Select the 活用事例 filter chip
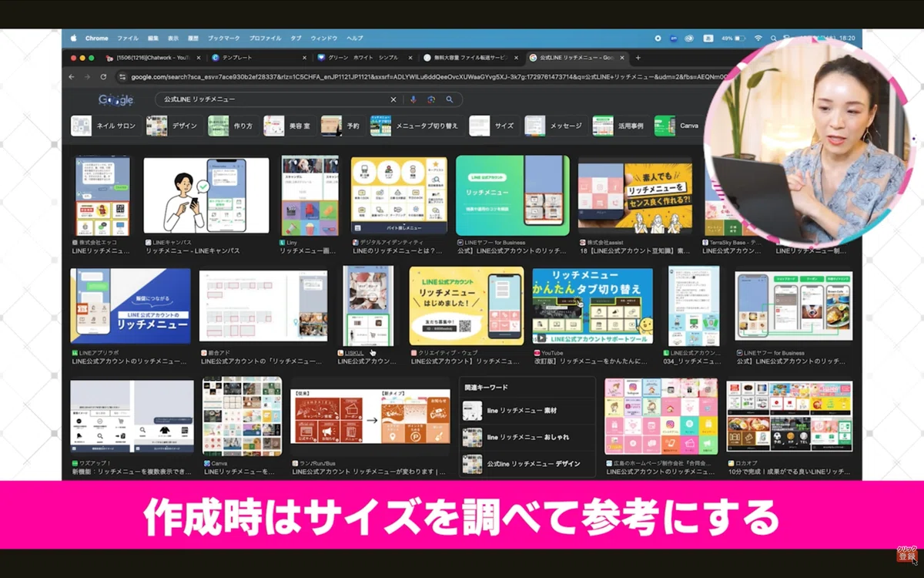The width and height of the screenshot is (924, 578). [x=620, y=126]
